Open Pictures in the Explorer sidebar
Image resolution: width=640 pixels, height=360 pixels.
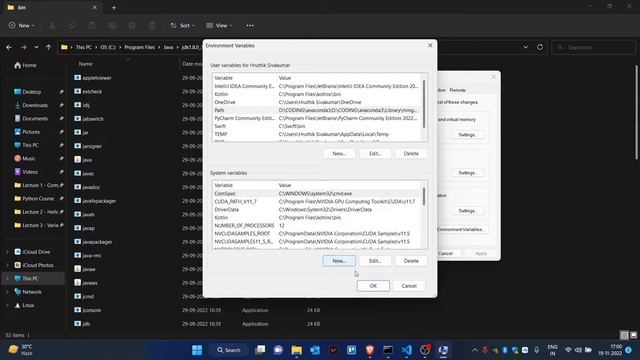[x=31, y=132]
